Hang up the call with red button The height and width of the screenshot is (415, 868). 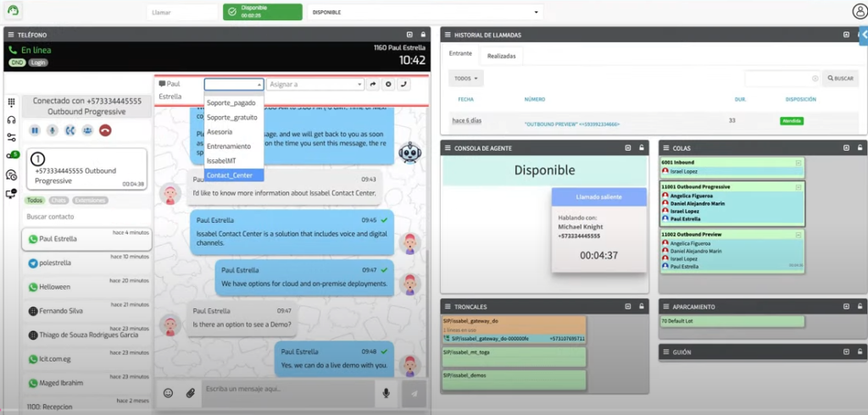click(x=105, y=130)
